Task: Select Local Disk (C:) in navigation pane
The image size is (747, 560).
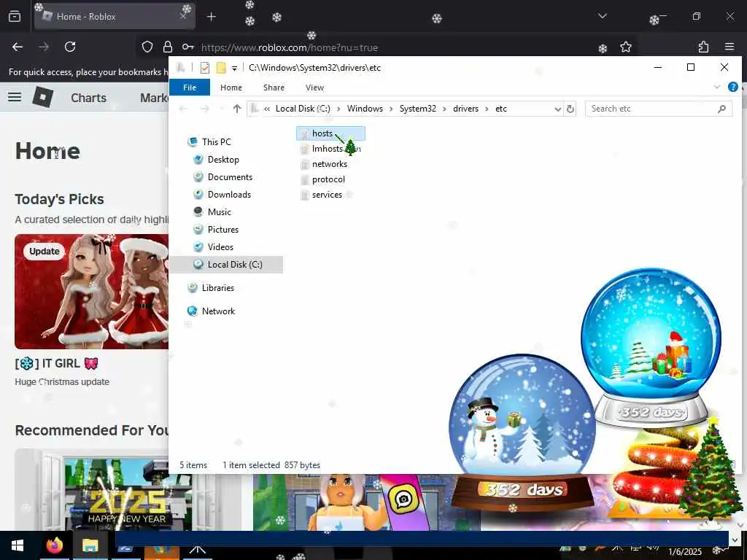Action: coord(227,265)
